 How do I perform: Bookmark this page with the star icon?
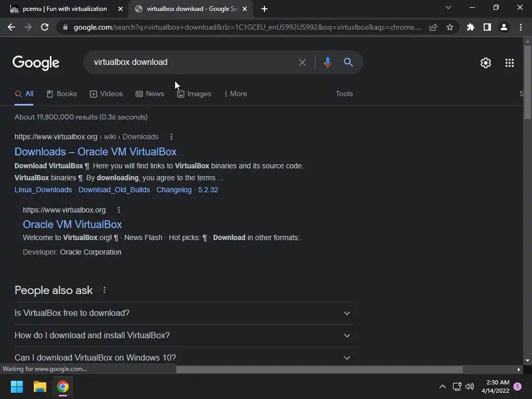point(450,27)
